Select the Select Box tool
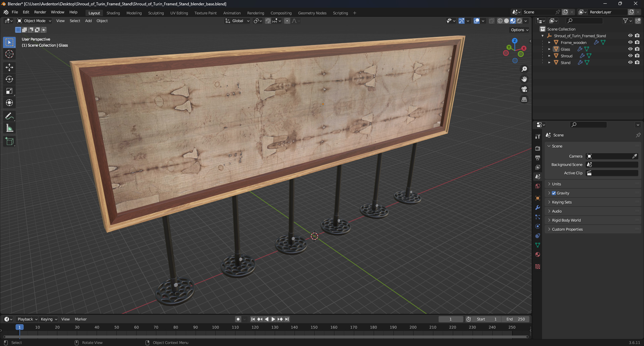 point(9,42)
